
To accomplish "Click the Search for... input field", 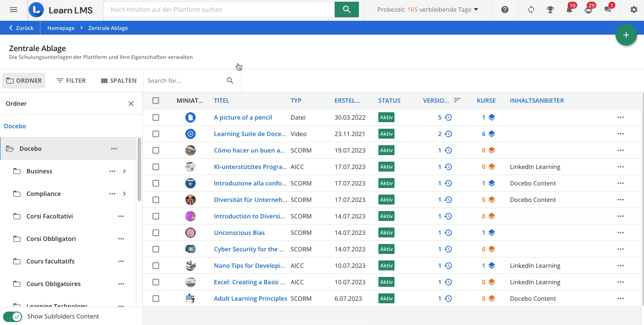I will pyautogui.click(x=184, y=81).
